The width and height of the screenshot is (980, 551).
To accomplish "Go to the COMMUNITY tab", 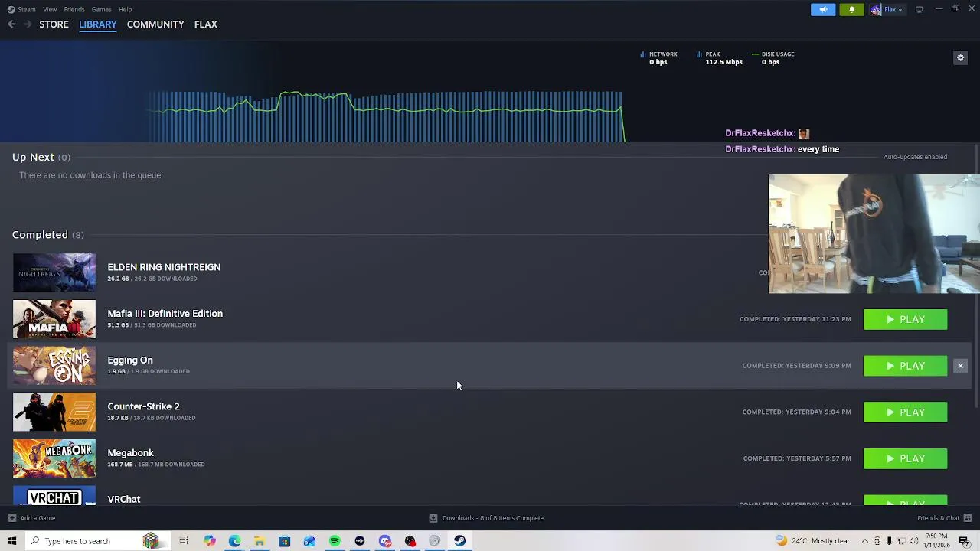I will 155,24.
